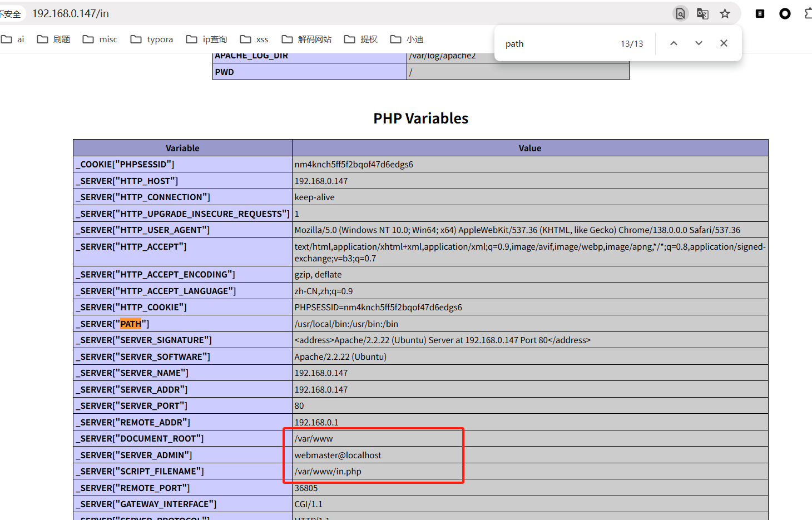Click the PWD variable cell
The image size is (812, 520).
310,72
